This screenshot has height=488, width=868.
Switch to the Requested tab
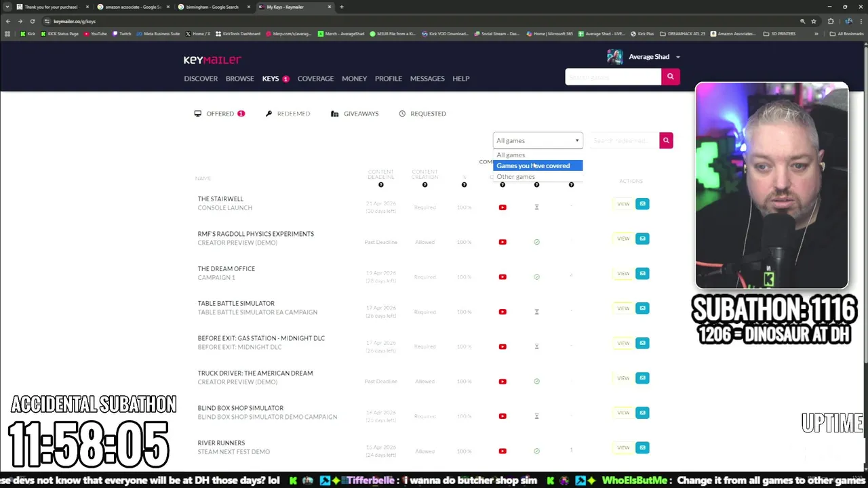coord(422,113)
